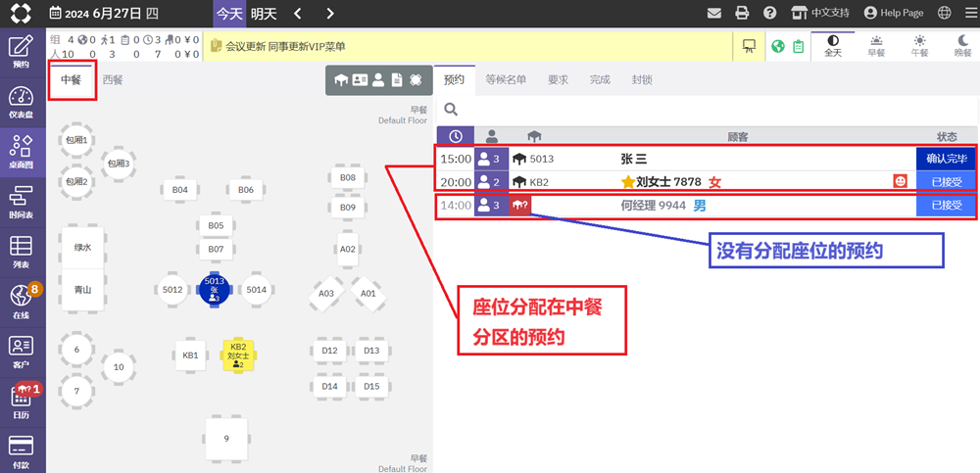The width and height of the screenshot is (980, 473).
Task: Open the 客户 customer sidebar item
Action: [23, 353]
